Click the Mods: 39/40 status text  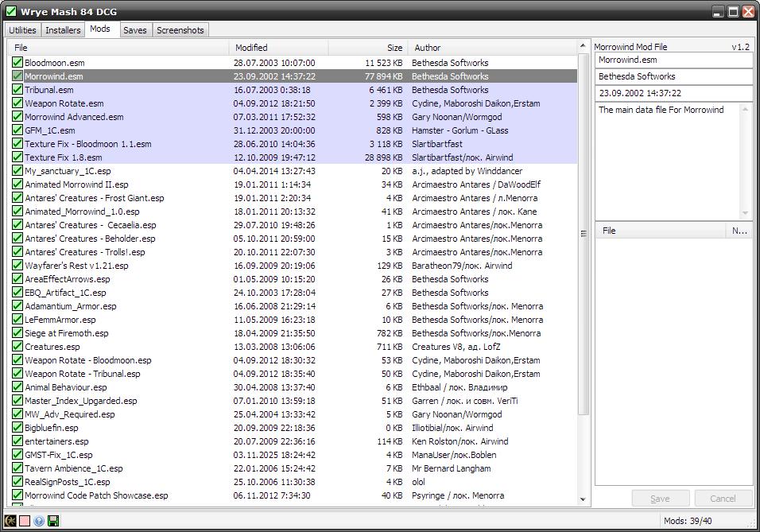click(688, 521)
